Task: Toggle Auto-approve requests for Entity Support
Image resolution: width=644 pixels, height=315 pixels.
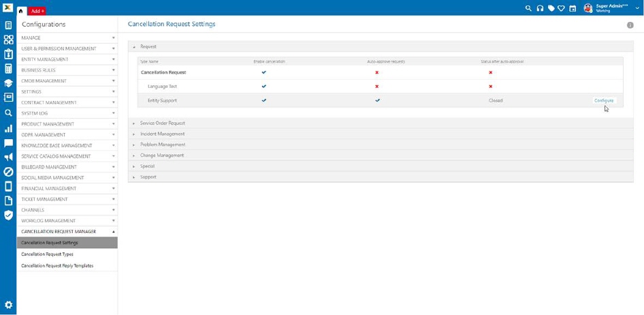Action: pyautogui.click(x=377, y=100)
